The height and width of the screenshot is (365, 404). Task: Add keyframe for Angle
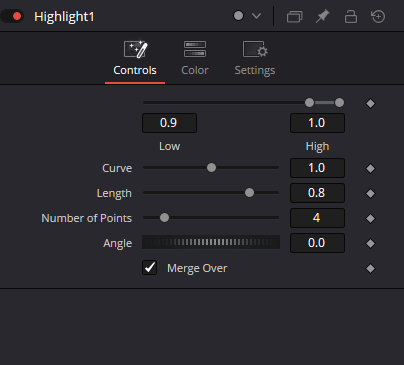[370, 244]
